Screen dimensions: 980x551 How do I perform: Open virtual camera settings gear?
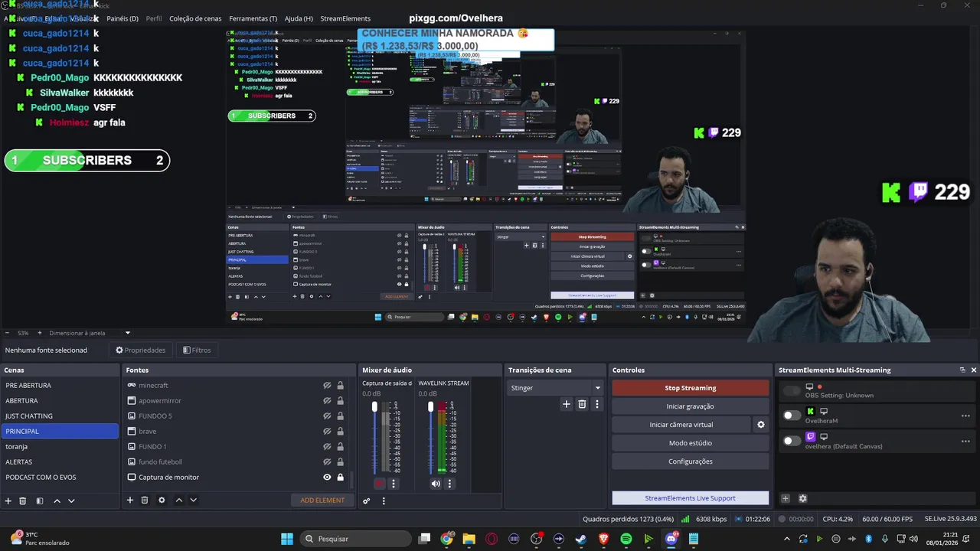(x=761, y=425)
